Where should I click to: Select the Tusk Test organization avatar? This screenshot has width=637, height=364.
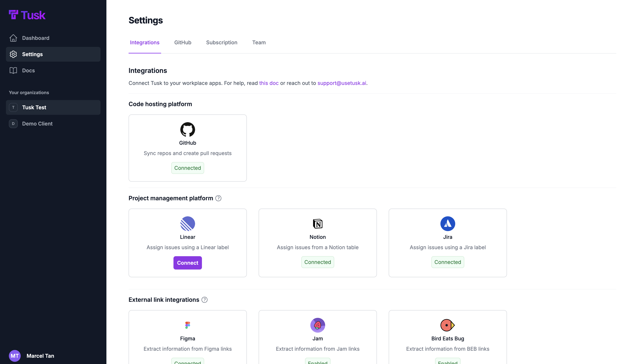[x=13, y=107]
